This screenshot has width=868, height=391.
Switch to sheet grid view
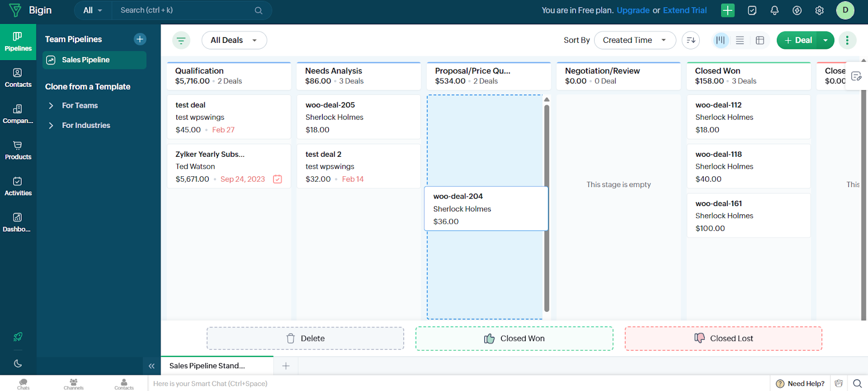[759, 40]
